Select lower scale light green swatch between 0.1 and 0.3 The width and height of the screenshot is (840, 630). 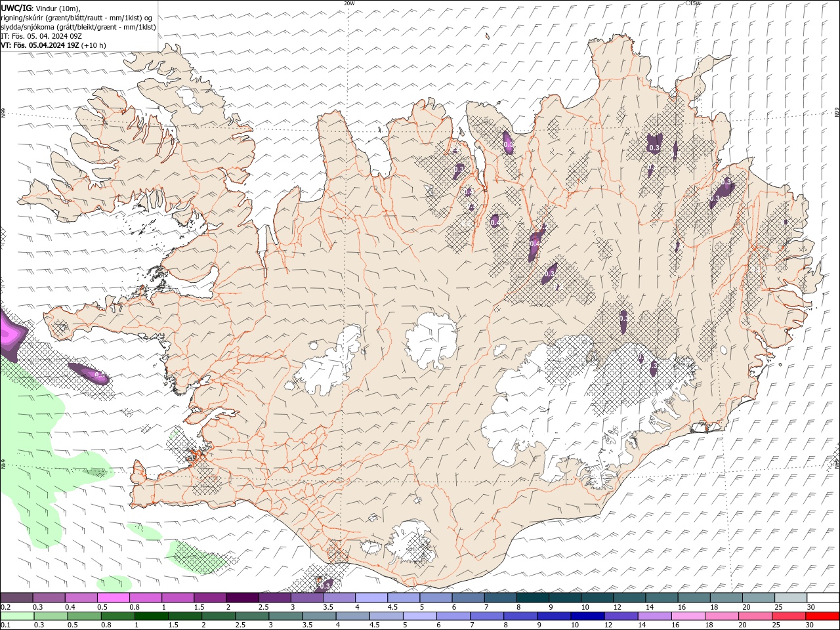pos(17,616)
